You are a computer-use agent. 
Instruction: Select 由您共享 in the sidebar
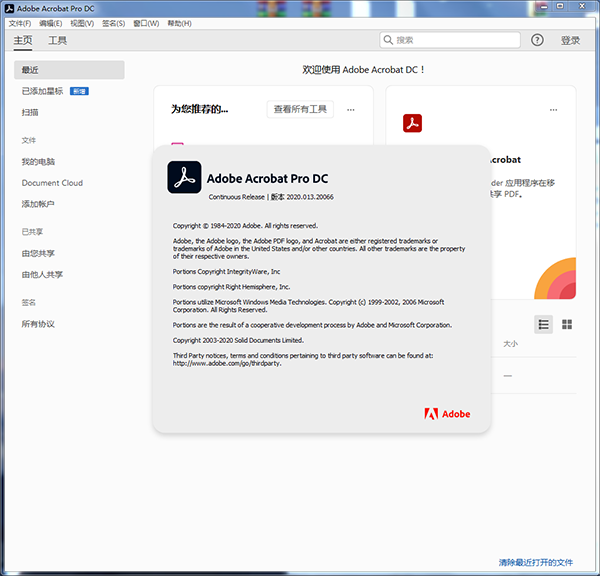(38, 253)
